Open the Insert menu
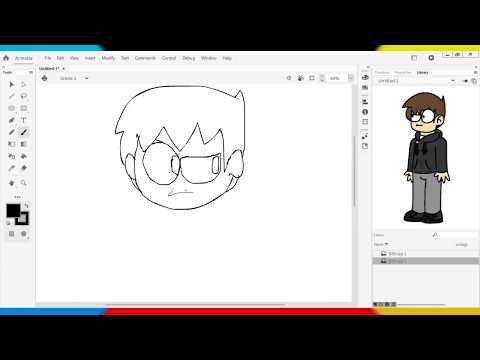The width and height of the screenshot is (480, 360). click(x=90, y=58)
